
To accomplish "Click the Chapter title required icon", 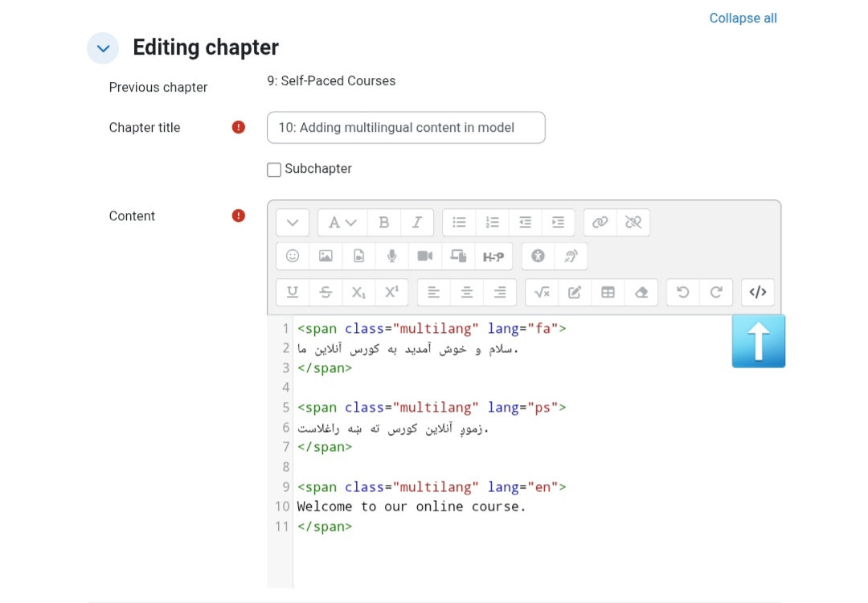I will [x=239, y=127].
